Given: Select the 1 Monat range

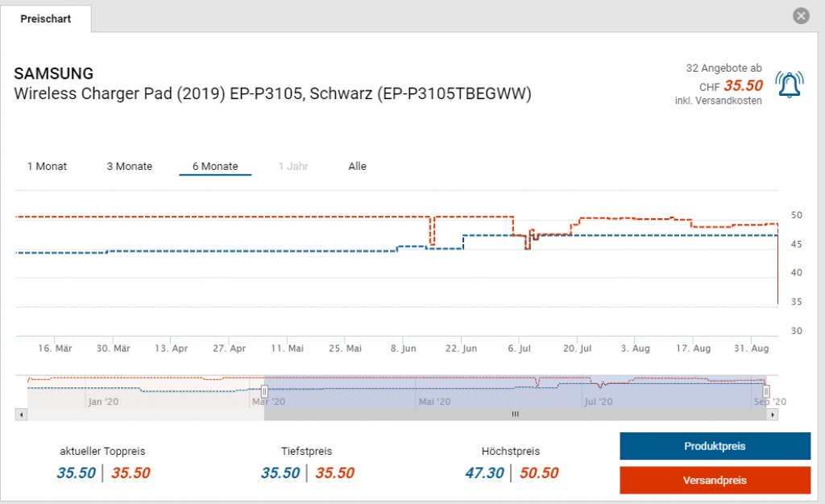Looking at the screenshot, I should [47, 166].
